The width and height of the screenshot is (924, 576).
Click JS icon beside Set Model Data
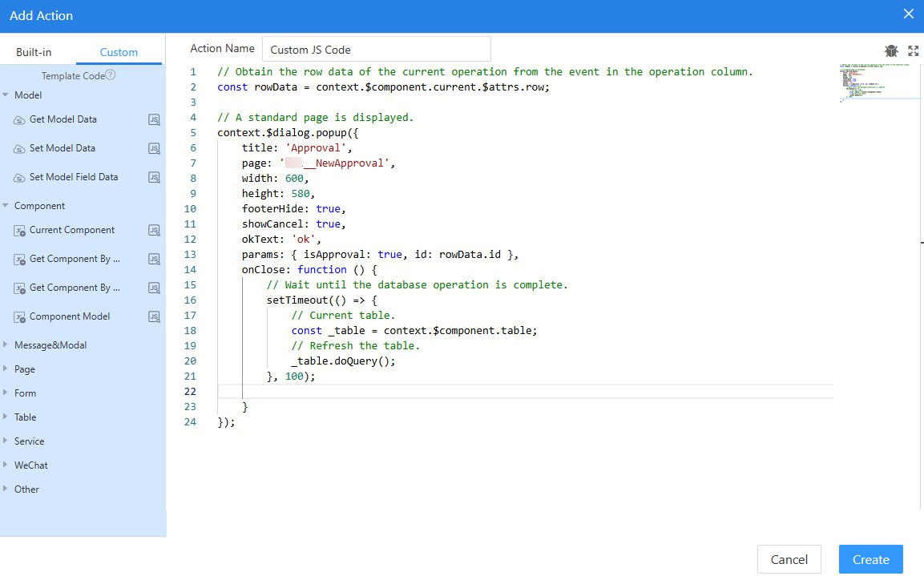pyautogui.click(x=154, y=148)
